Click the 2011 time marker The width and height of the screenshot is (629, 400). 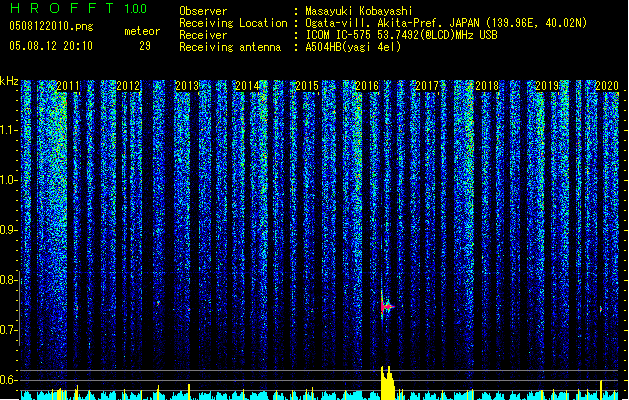coord(68,86)
